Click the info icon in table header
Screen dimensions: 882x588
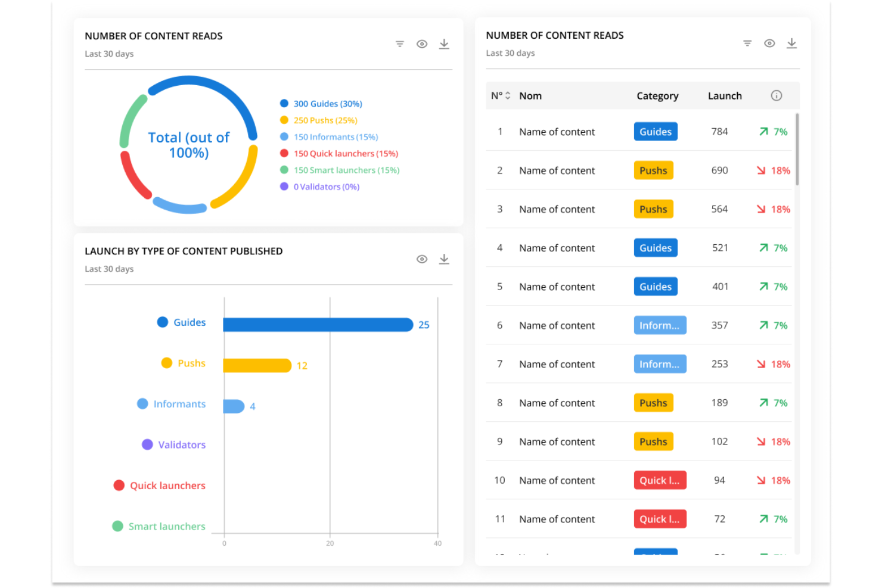776,95
